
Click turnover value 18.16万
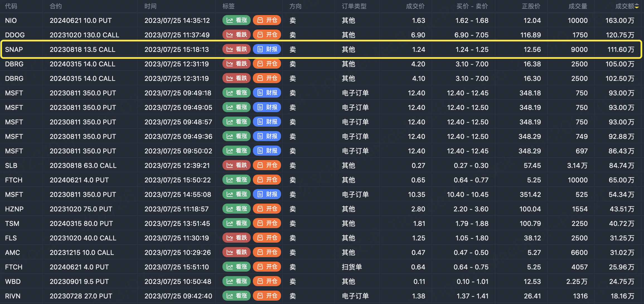pyautogui.click(x=623, y=296)
